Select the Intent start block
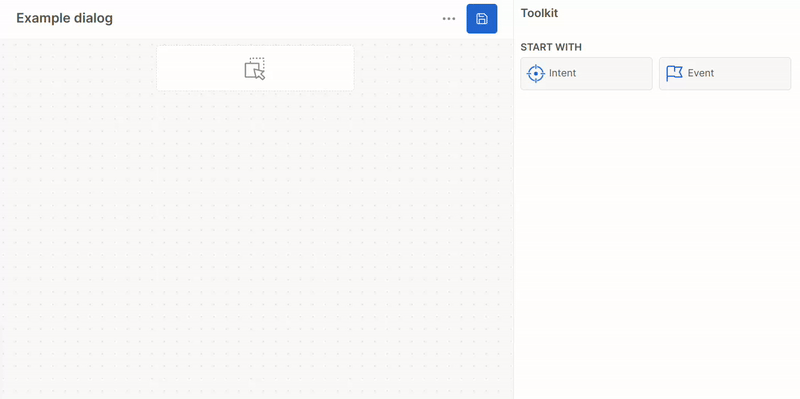This screenshot has width=800, height=399. pos(586,73)
